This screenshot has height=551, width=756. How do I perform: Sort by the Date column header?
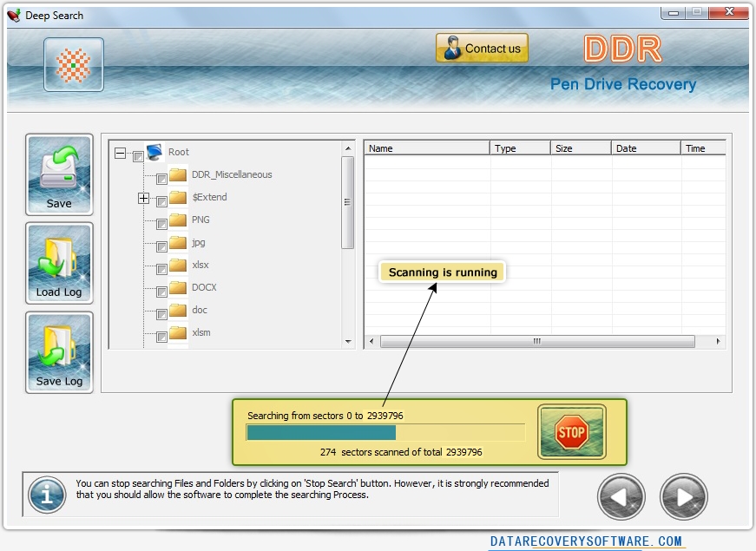tap(646, 148)
